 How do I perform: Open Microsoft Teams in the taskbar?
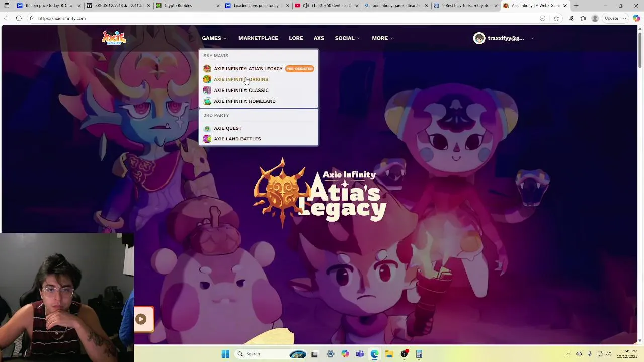pyautogui.click(x=360, y=354)
